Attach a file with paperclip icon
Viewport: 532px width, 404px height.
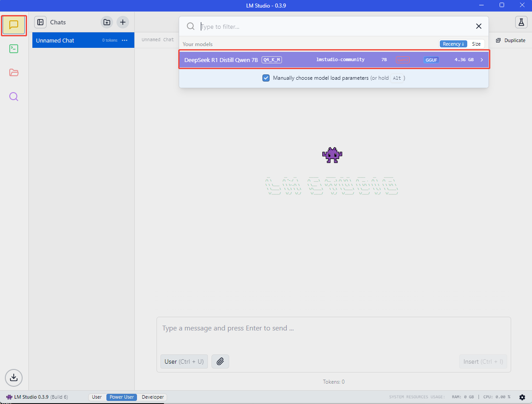coord(220,361)
